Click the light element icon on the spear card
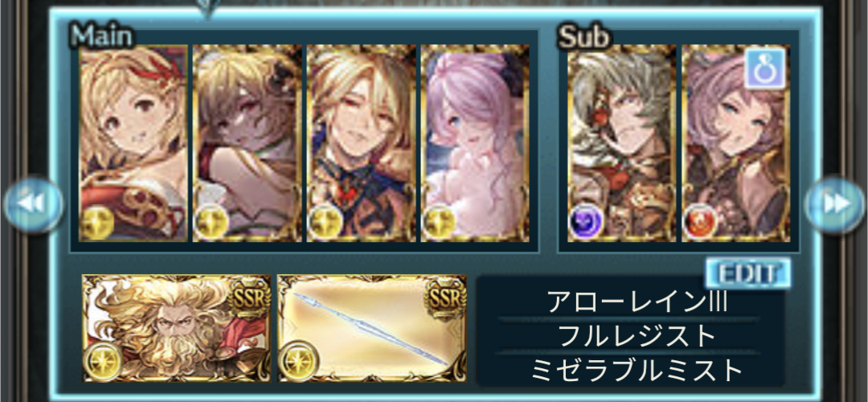The image size is (868, 402). point(298,360)
